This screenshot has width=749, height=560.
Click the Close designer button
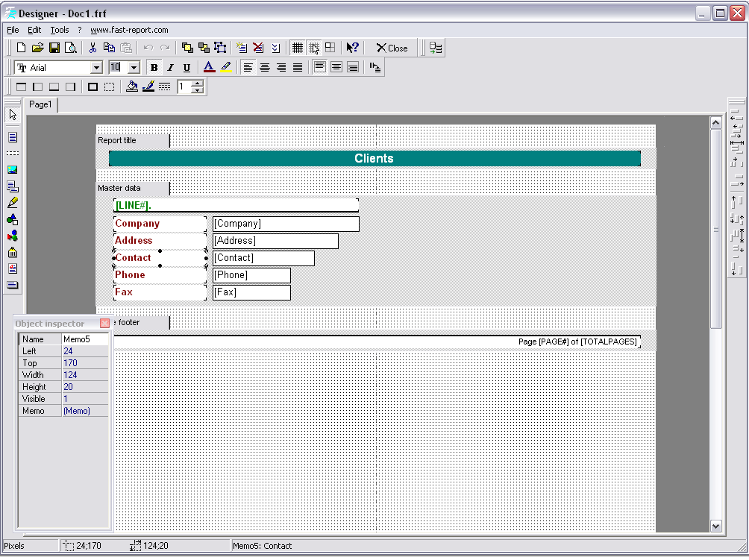coord(392,48)
